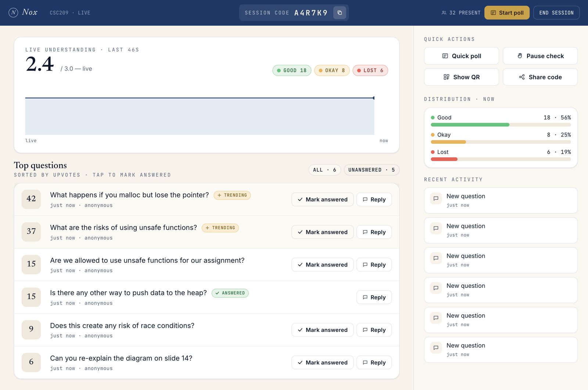Click the Start poll button

point(507,12)
